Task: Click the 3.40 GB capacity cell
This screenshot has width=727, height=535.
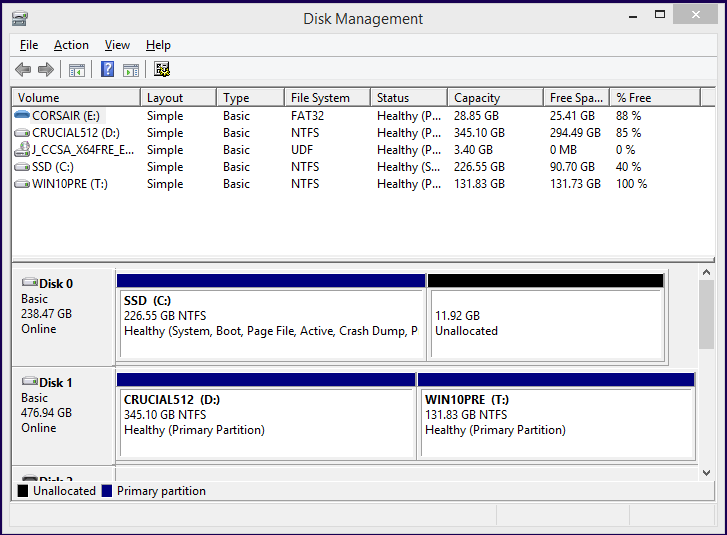Action: [x=473, y=150]
